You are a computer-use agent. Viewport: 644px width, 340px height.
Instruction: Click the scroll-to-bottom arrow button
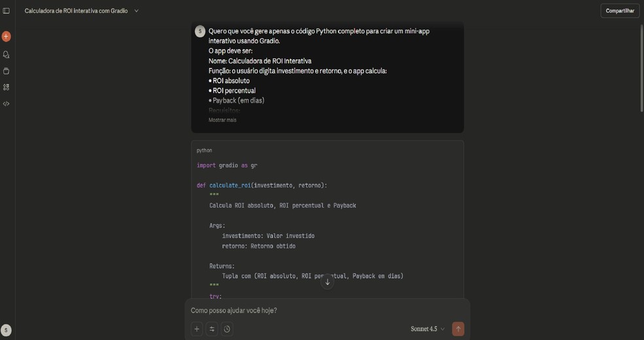(x=327, y=282)
